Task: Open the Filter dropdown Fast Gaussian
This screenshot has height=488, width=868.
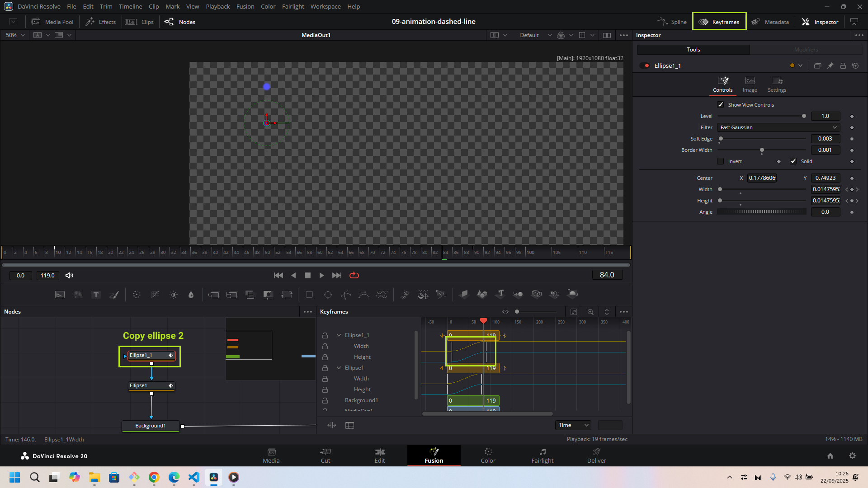Action: click(x=778, y=127)
